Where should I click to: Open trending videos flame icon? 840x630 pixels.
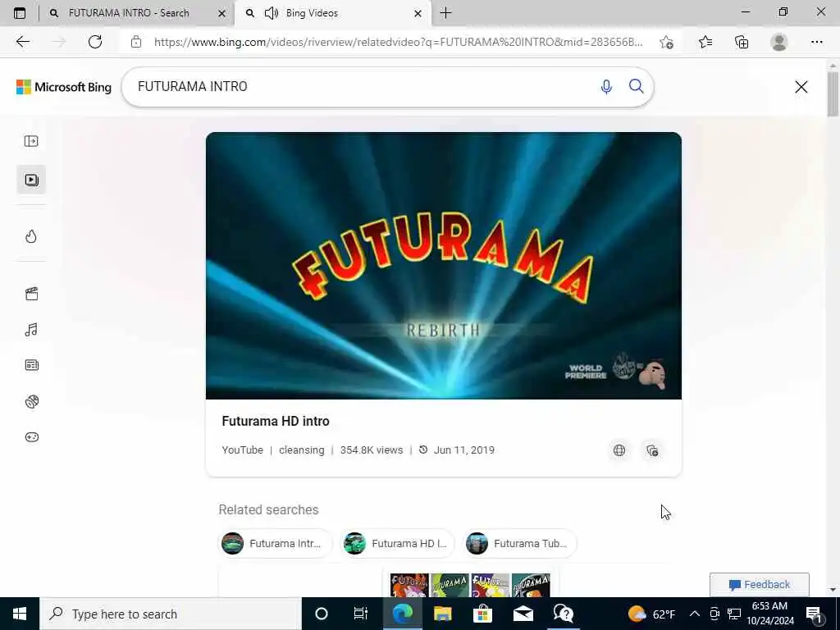coord(31,236)
